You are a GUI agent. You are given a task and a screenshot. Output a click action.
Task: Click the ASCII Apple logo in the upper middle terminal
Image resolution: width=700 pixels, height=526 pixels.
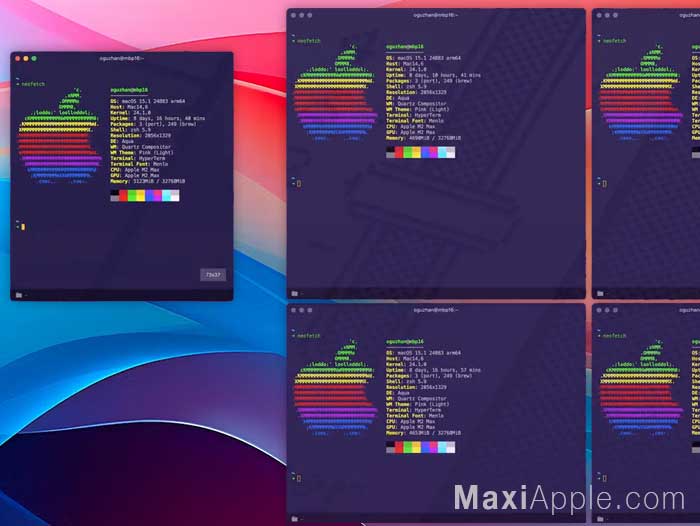(335, 92)
